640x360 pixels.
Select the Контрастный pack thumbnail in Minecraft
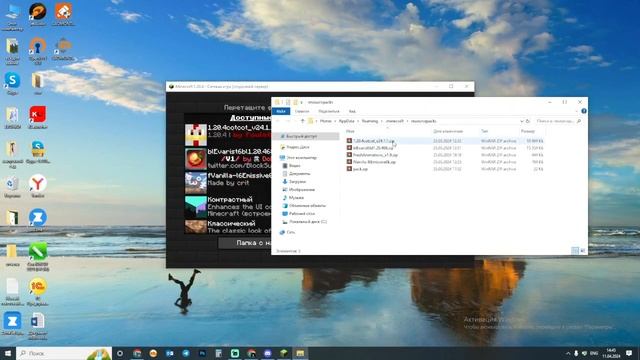click(x=196, y=207)
